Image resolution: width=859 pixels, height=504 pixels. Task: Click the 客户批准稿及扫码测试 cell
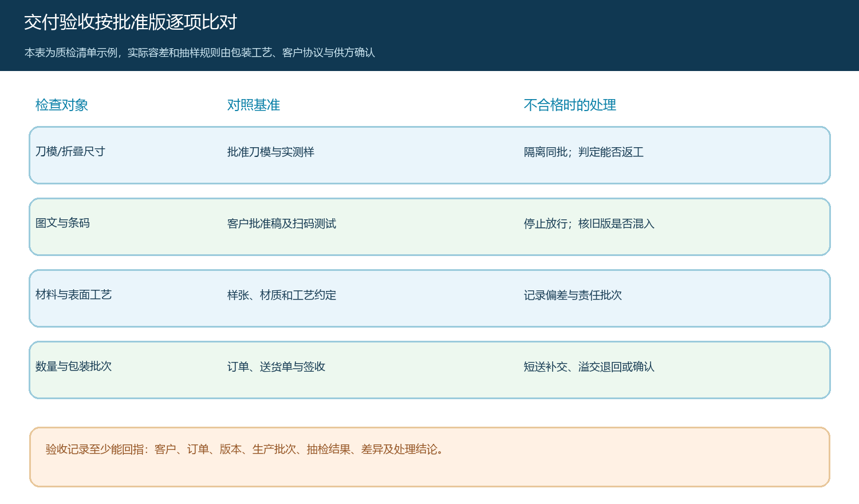coord(282,223)
